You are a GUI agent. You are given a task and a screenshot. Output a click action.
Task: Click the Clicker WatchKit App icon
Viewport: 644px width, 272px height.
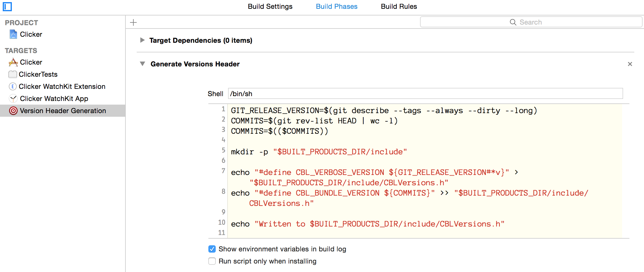[13, 99]
